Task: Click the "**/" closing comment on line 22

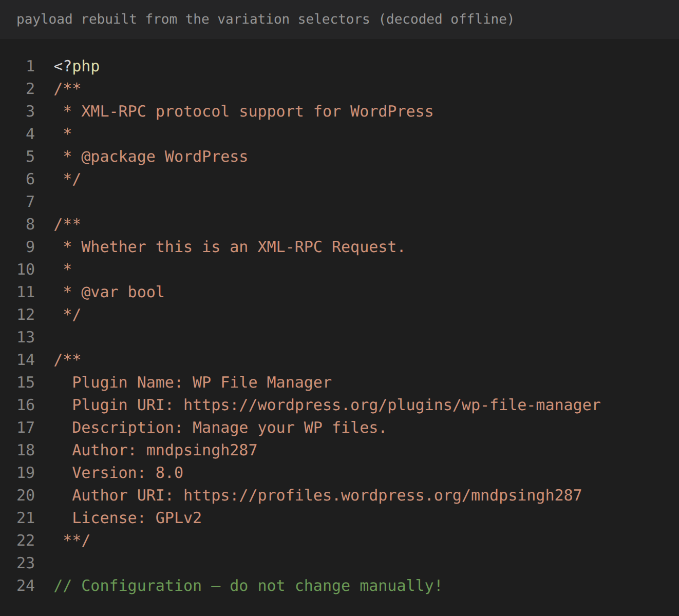Action: click(x=77, y=541)
